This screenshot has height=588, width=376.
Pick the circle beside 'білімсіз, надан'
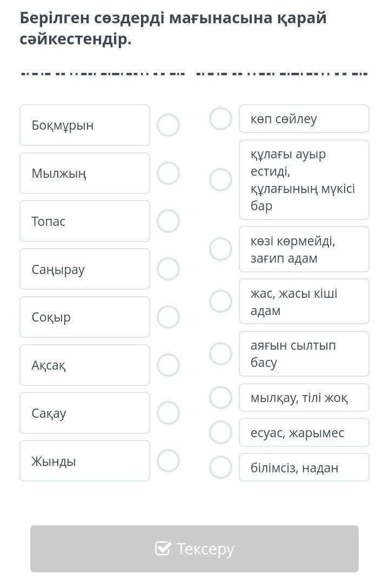point(220,467)
